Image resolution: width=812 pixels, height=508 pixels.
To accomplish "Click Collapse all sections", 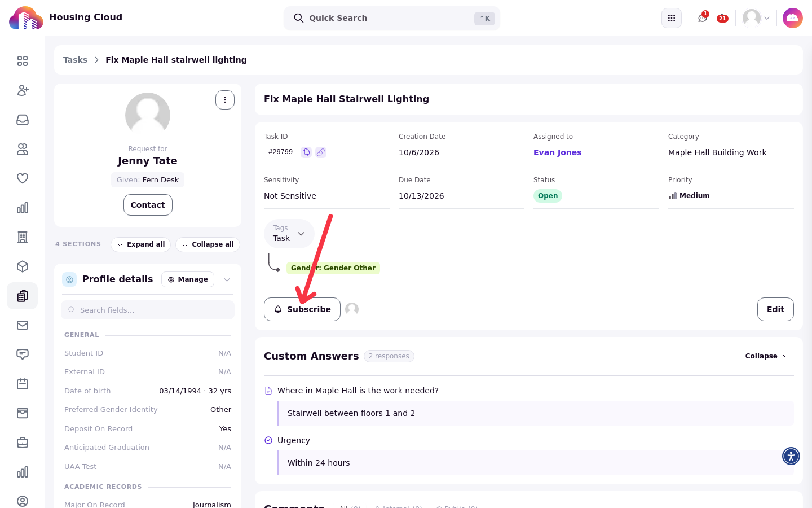I will point(208,244).
